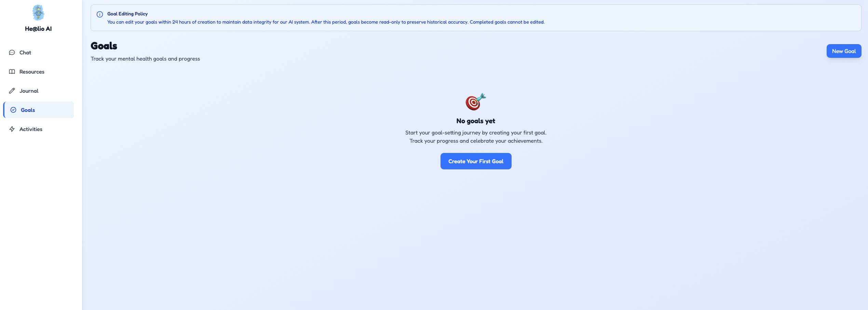Image resolution: width=868 pixels, height=310 pixels.
Task: Click the He@lio AI brand name
Action: click(x=38, y=29)
